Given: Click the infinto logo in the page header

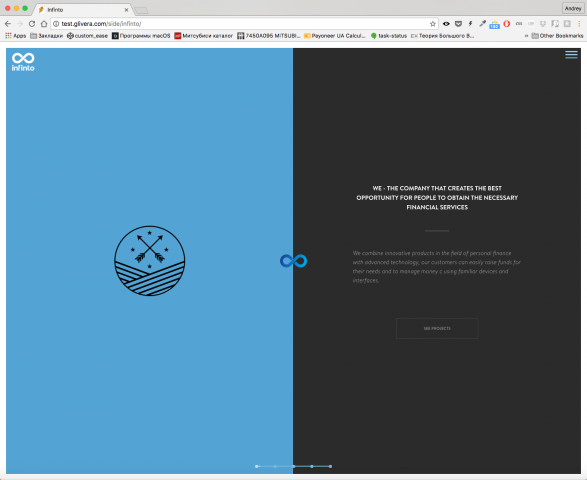Looking at the screenshot, I should pos(23,62).
